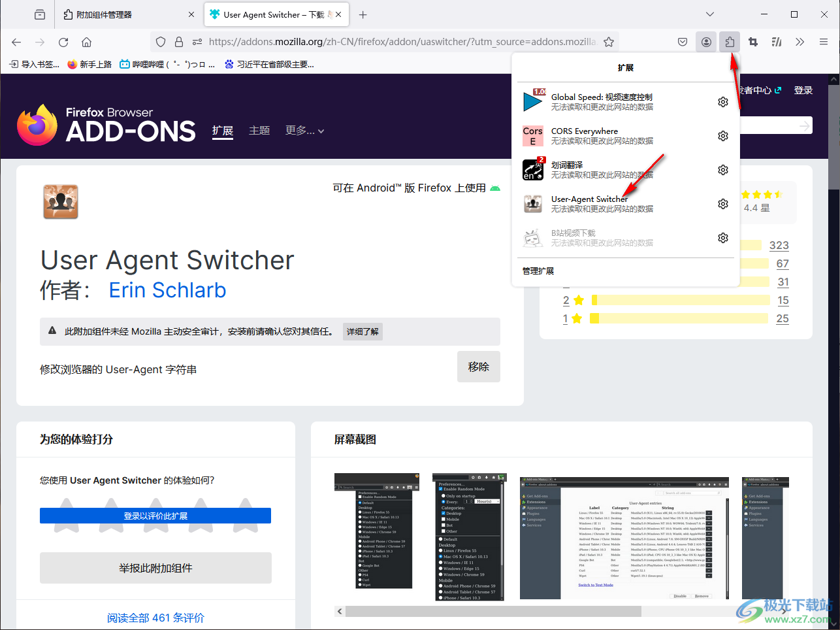The width and height of the screenshot is (840, 630).
Task: Open the 67 four-star reviews count
Action: click(783, 263)
